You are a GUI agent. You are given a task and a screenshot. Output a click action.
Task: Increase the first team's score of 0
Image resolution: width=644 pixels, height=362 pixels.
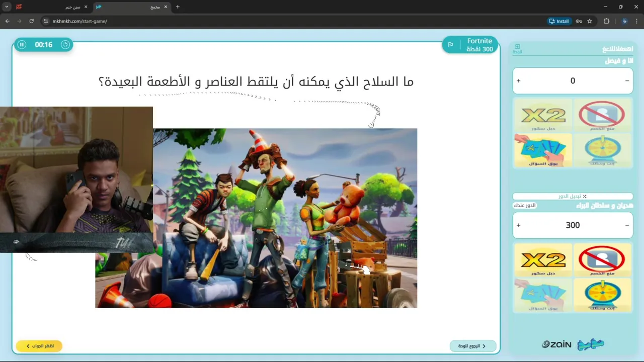coord(518,80)
